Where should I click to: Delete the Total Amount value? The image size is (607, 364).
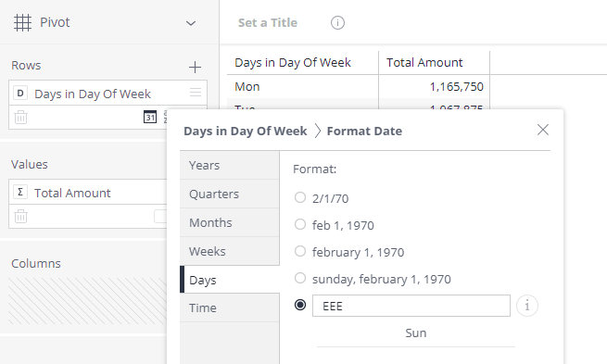[21, 216]
